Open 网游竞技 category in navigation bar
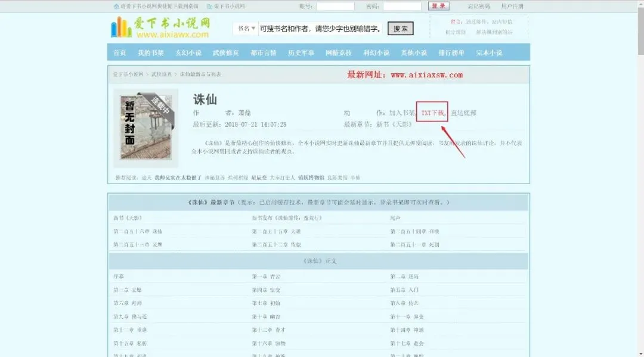Viewport: 644px width, 357px height. tap(339, 53)
